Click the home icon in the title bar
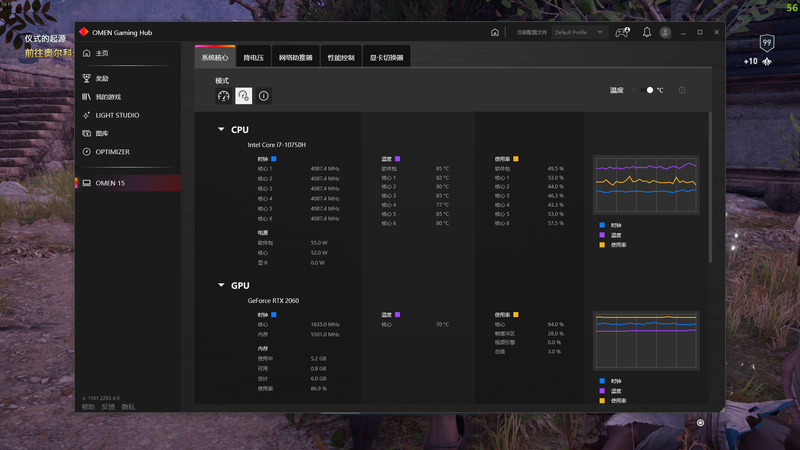Viewport: 800px width, 450px height. pyautogui.click(x=495, y=32)
